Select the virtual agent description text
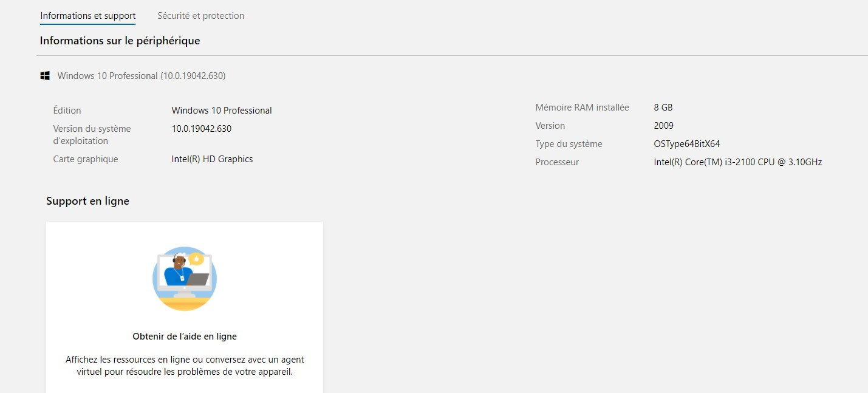868x393 pixels. (185, 366)
